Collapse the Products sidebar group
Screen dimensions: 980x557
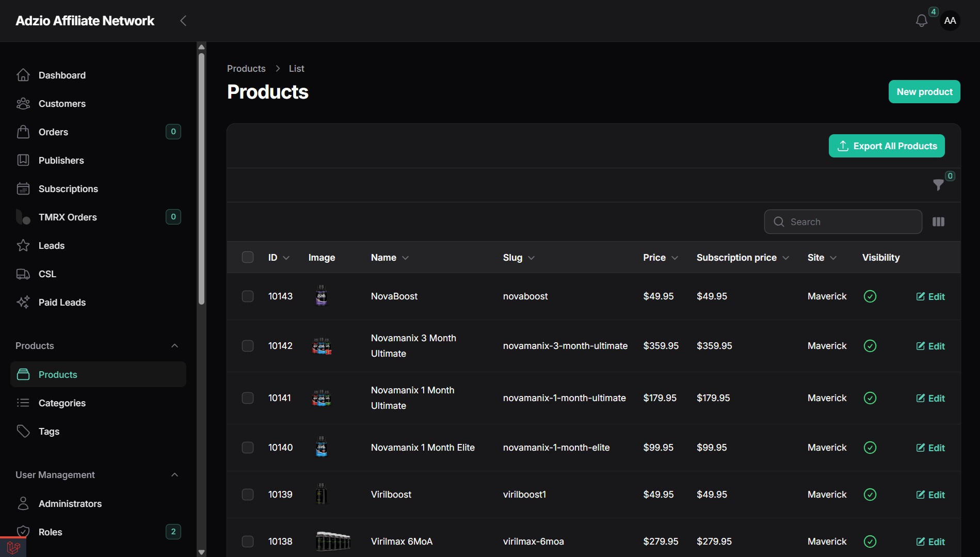[x=174, y=346]
